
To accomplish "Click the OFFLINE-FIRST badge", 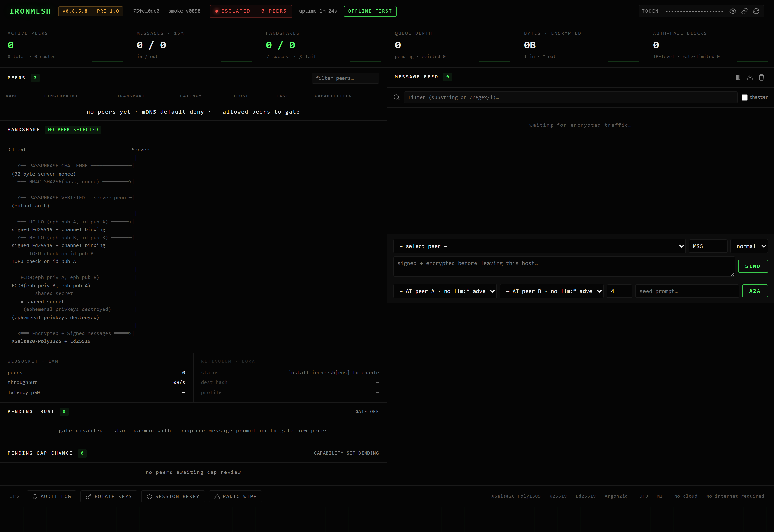I will point(370,11).
